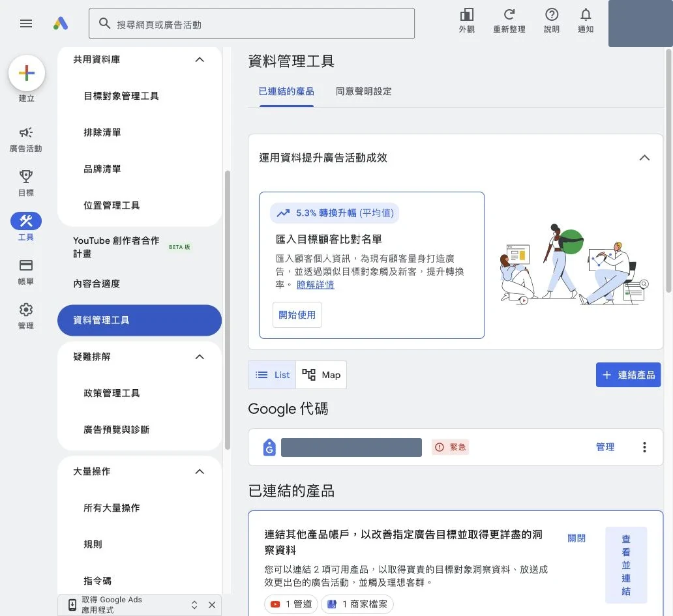Click the search magnifier icon
The width and height of the screenshot is (673, 616).
tap(104, 23)
